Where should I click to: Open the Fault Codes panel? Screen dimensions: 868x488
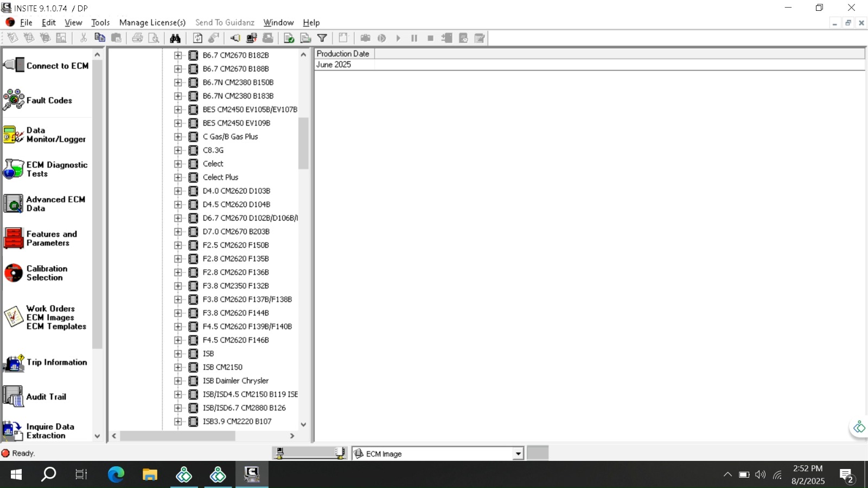[x=14, y=100]
